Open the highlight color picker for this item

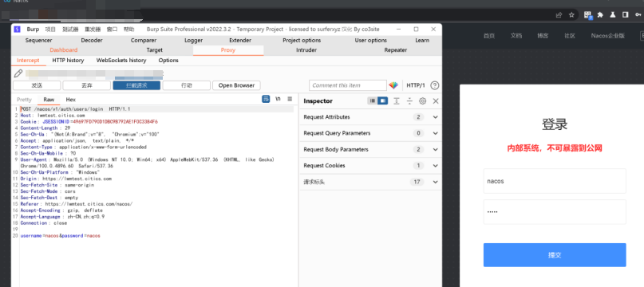(393, 85)
